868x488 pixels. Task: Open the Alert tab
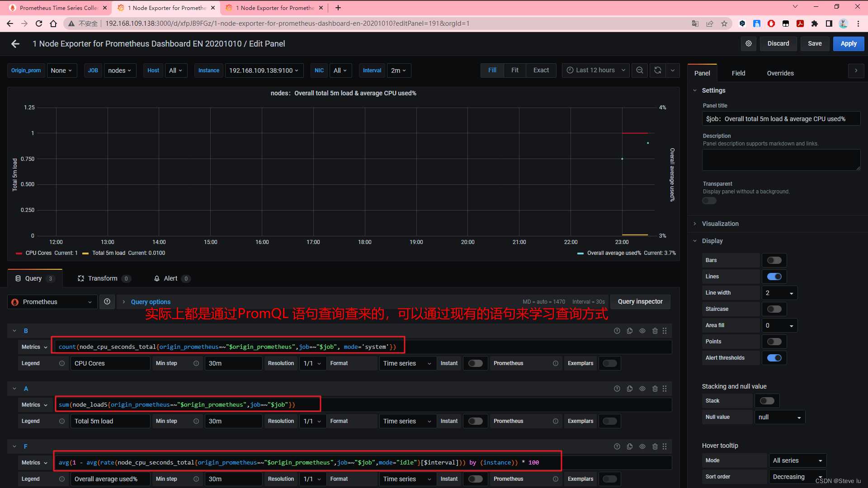[172, 278]
